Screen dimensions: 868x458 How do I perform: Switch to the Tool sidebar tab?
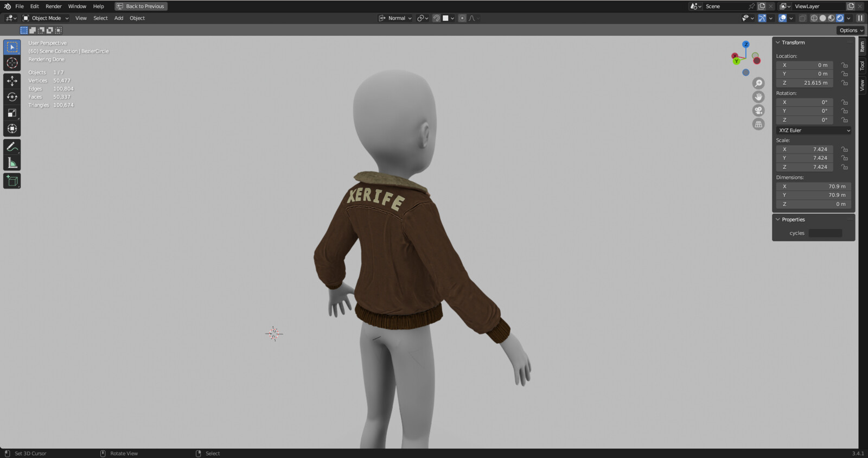[x=862, y=66]
